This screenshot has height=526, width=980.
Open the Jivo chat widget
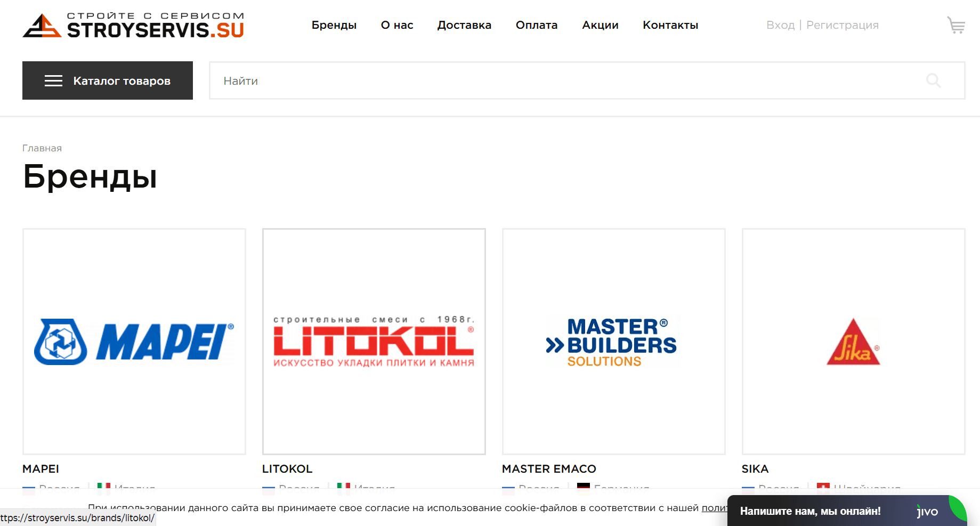[x=847, y=511]
